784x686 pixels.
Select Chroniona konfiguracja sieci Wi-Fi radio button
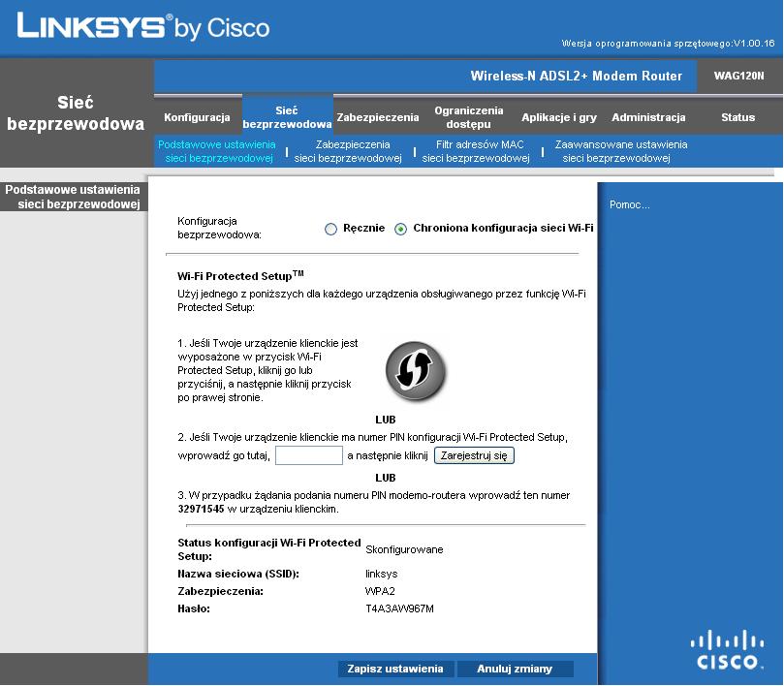[400, 229]
